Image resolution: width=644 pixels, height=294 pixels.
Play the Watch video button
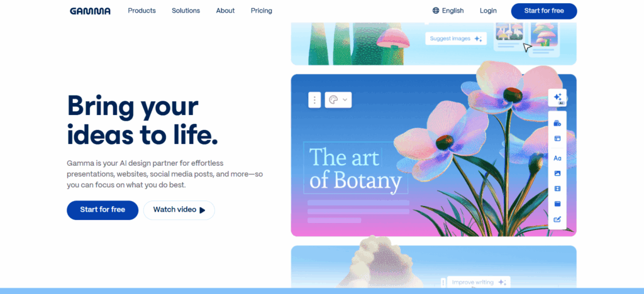pos(179,210)
